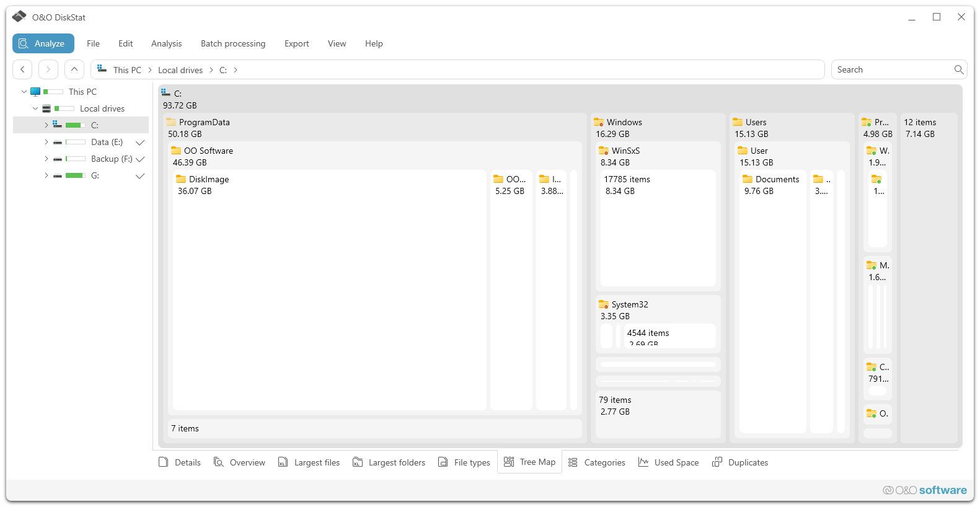The image size is (980, 507).
Task: Click the System32 folder icon
Action: [604, 304]
